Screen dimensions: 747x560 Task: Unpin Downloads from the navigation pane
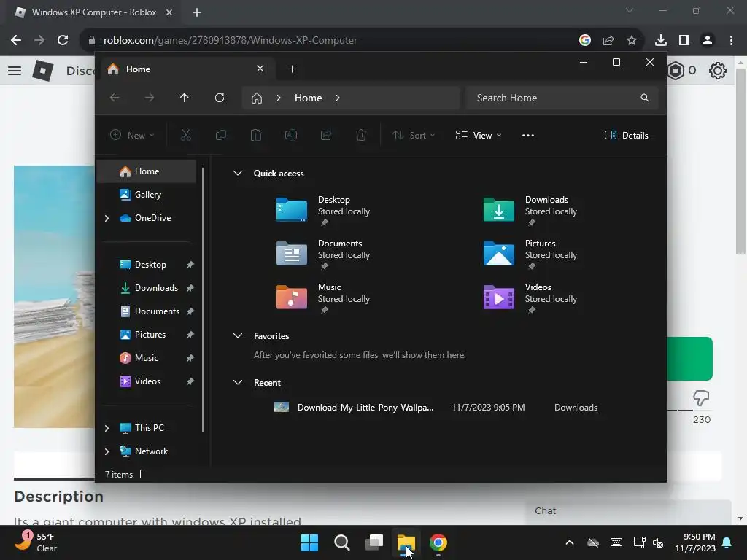click(190, 288)
